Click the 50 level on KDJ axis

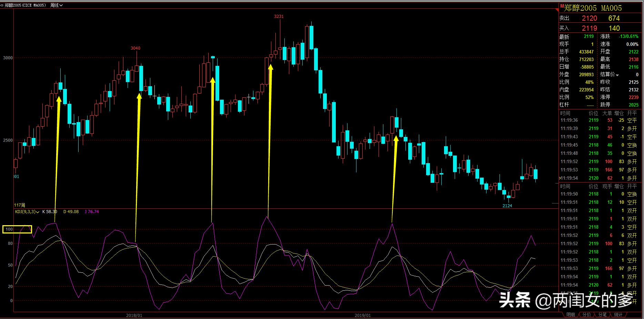pos(10,265)
